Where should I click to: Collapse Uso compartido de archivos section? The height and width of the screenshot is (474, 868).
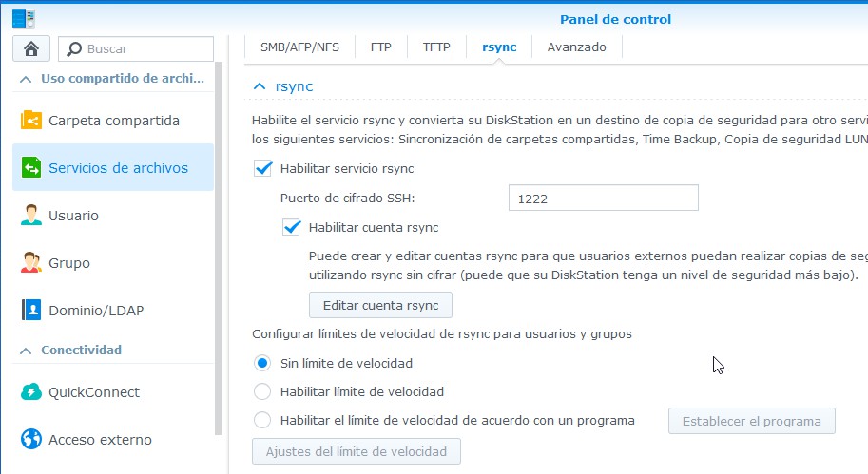point(26,79)
